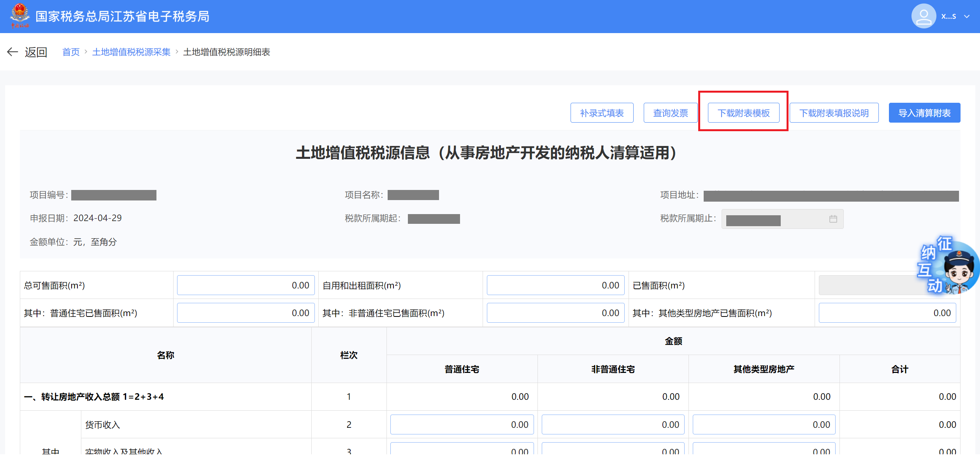Click the 查询发票 button
Viewport: 980px width, 464px height.
670,113
